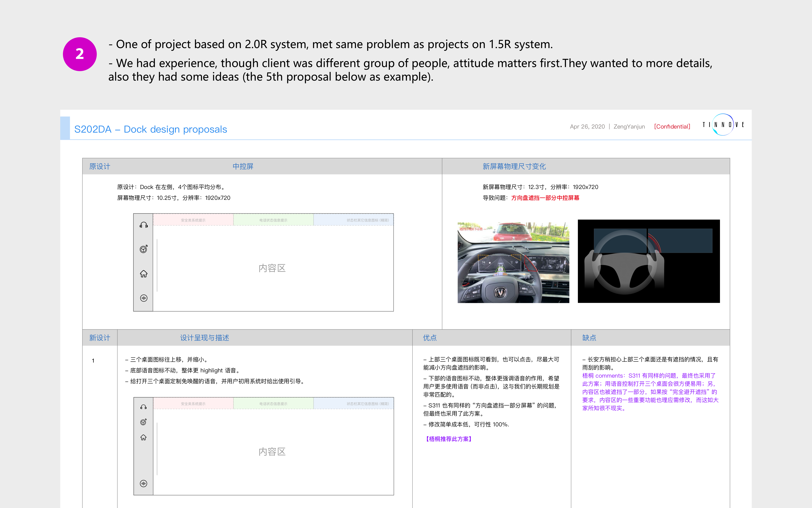The width and height of the screenshot is (812, 508).
Task: Click the purple "梧桐 comments" paragraph
Action: tap(650, 392)
